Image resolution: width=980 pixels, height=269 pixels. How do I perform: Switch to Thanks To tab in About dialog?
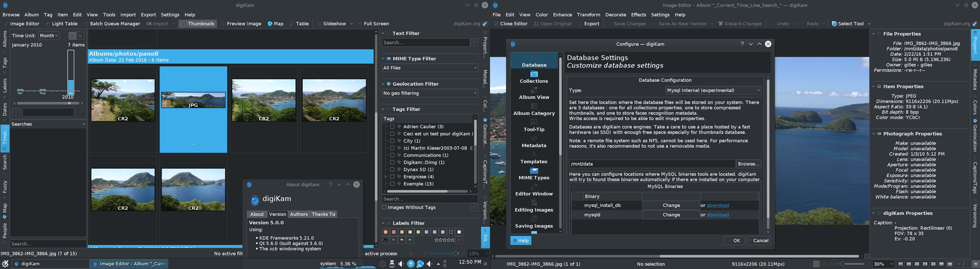tap(323, 215)
